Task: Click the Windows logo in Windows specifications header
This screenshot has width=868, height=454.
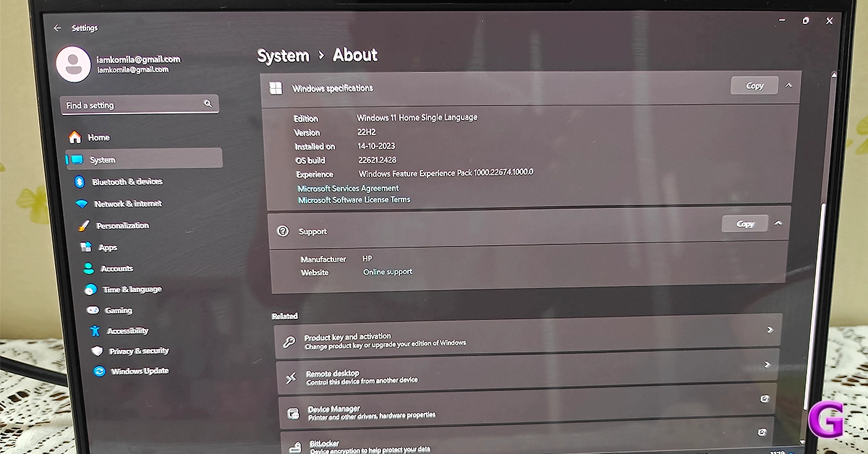Action: click(276, 88)
